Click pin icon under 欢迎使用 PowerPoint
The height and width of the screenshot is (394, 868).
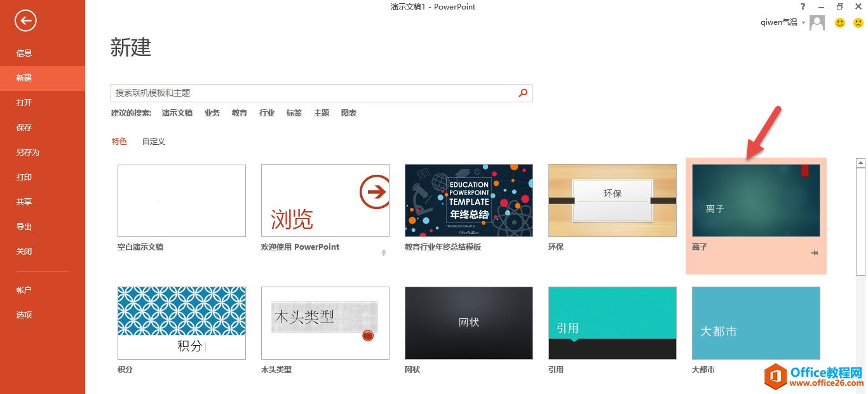point(383,253)
